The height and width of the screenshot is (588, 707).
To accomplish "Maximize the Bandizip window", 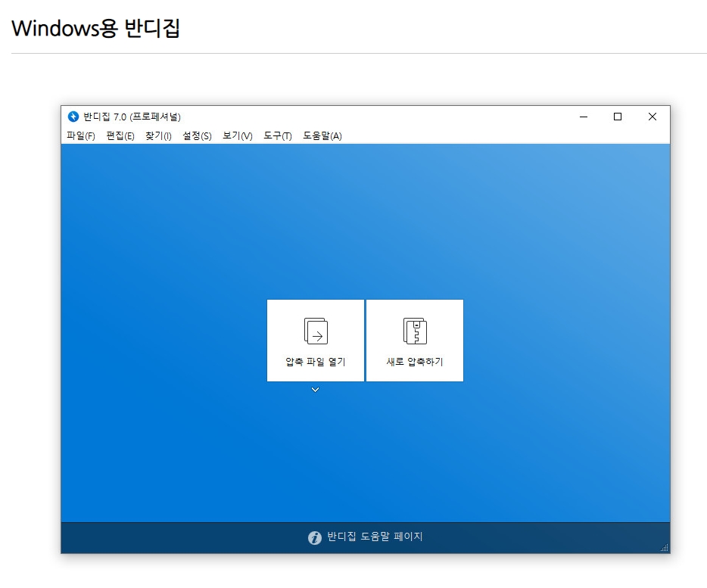I will tap(618, 117).
